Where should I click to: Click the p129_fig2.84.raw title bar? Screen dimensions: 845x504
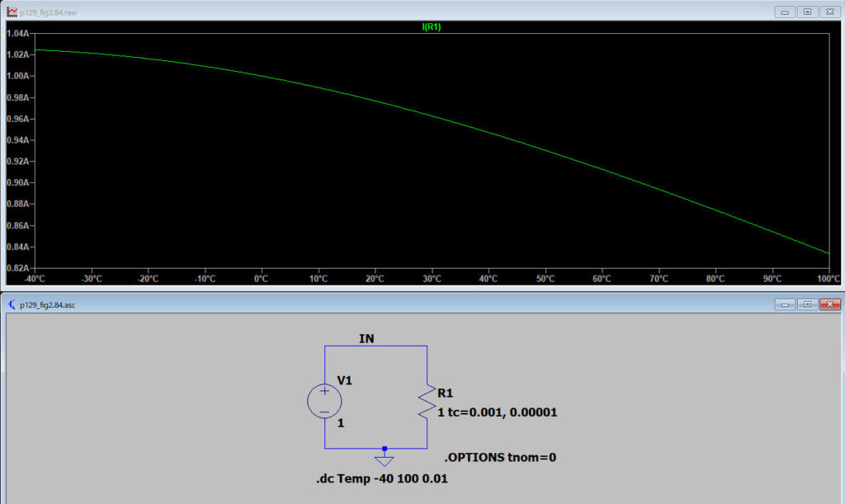point(330,12)
